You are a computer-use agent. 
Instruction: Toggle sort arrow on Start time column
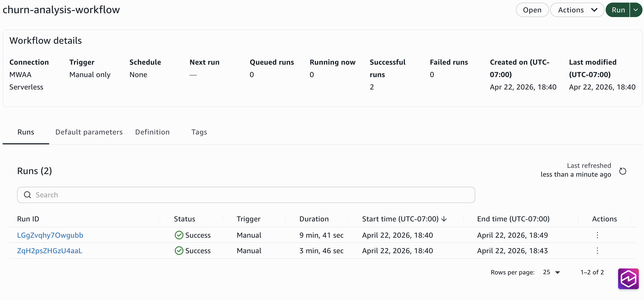(x=444, y=219)
